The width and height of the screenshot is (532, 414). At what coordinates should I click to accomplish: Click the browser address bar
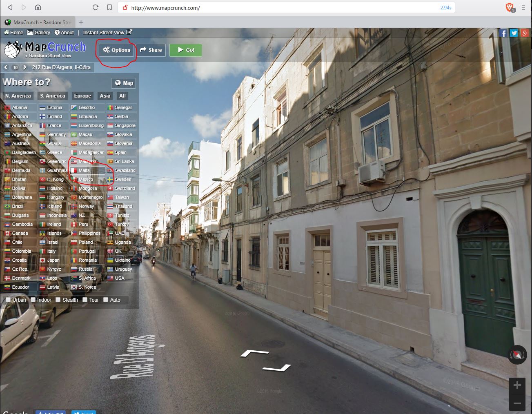[286, 7]
